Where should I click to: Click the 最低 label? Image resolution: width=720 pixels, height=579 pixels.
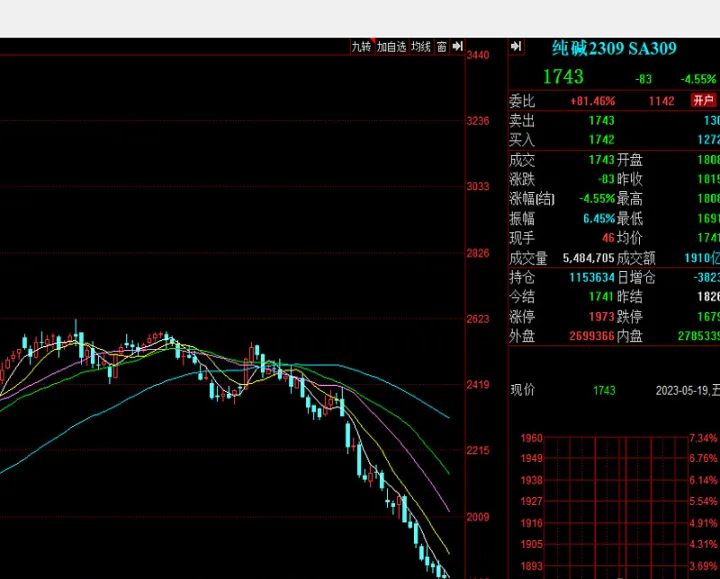(630, 219)
